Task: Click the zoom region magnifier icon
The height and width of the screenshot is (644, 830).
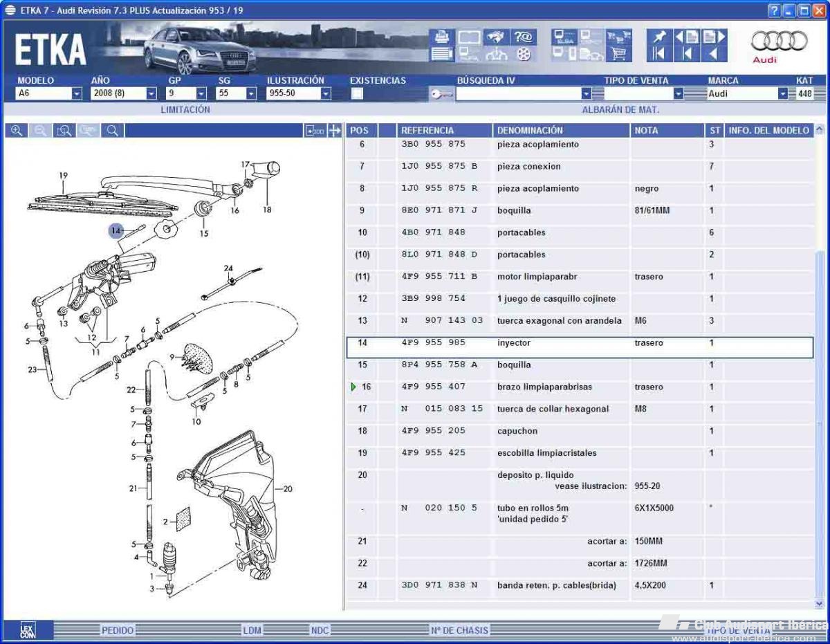Action: tap(64, 130)
